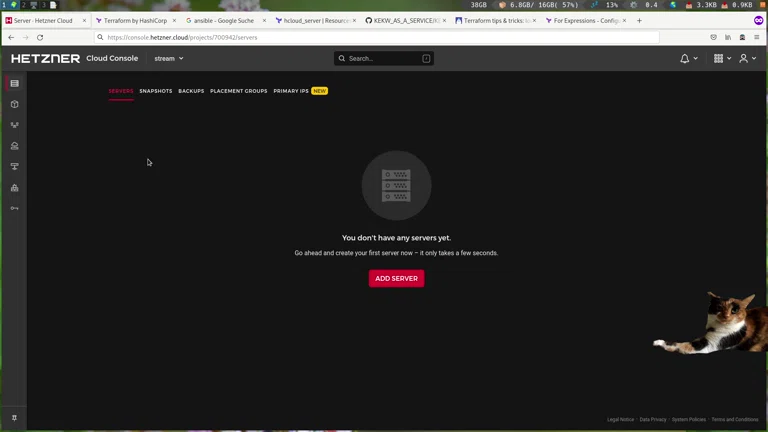Select the Servers tab
Image resolution: width=768 pixels, height=432 pixels.
pos(121,91)
